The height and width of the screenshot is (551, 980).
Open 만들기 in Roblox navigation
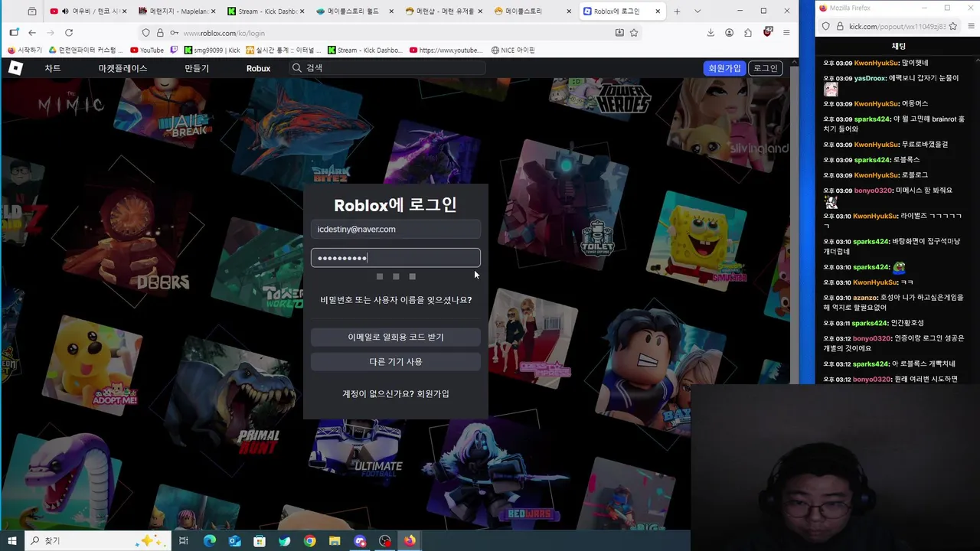pyautogui.click(x=197, y=68)
